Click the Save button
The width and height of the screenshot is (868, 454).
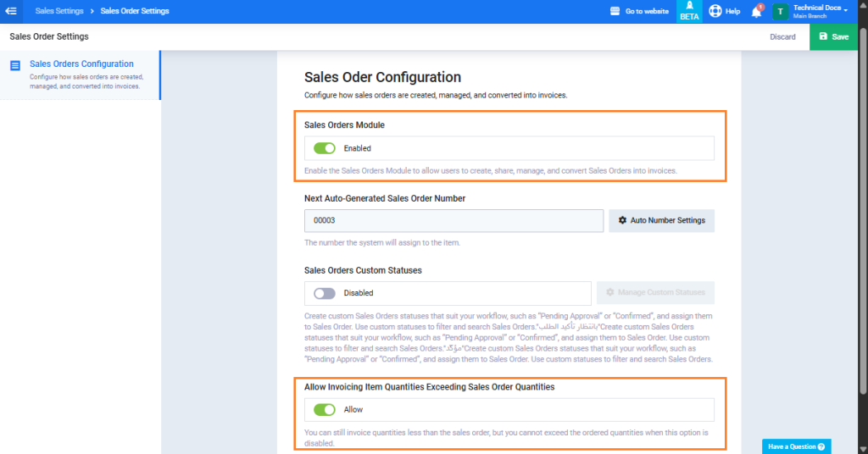[834, 36]
